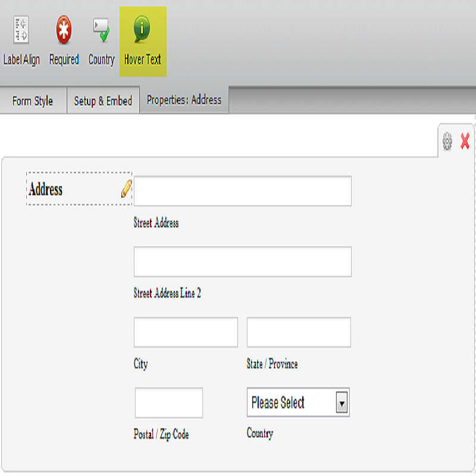This screenshot has height=476, width=476.
Task: Expand the Please Select country dropdown
Action: [x=298, y=403]
